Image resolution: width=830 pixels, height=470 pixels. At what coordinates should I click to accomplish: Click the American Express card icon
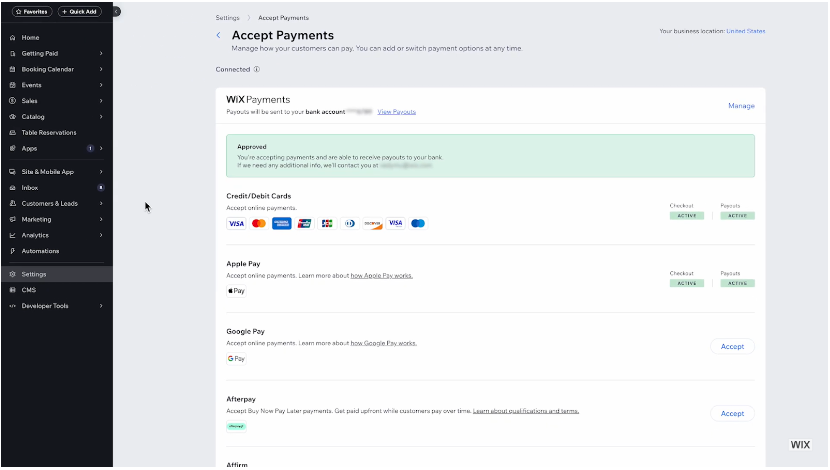(282, 224)
